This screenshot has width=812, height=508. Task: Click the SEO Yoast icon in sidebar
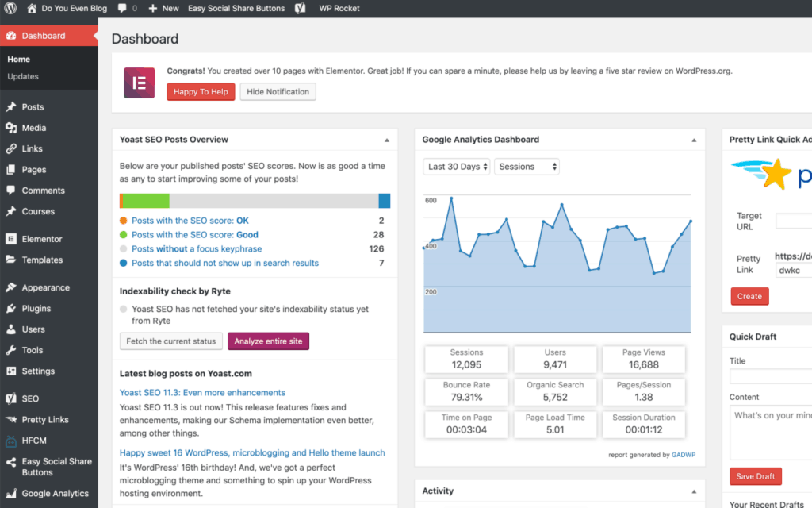coord(11,398)
